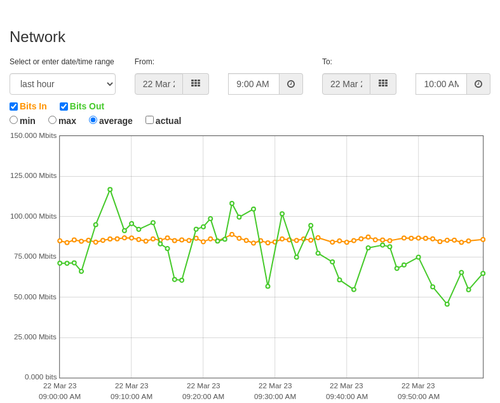Click the '75.000 Mbits' axis label

click(35, 256)
